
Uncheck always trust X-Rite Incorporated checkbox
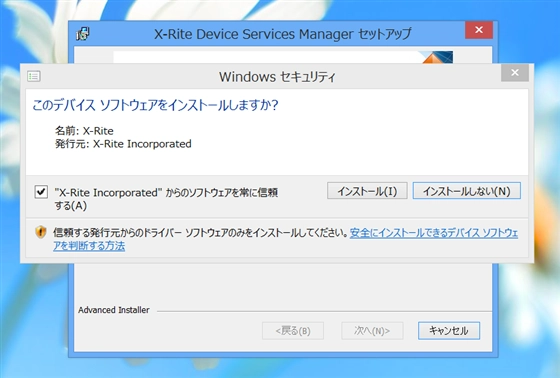41,192
